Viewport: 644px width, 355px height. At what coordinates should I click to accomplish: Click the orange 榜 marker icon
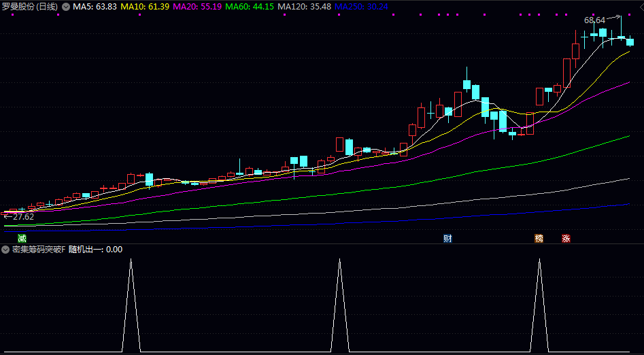click(539, 239)
